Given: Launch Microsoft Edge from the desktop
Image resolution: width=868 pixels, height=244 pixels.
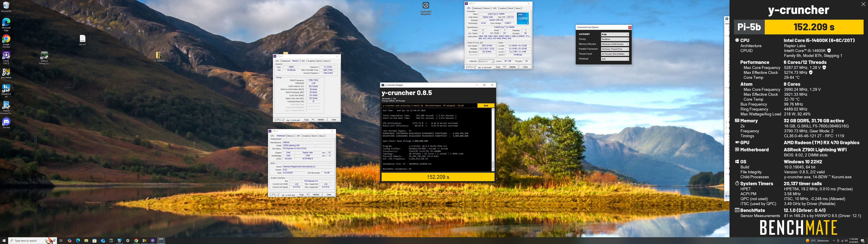Looking at the screenshot, I should pos(6,25).
